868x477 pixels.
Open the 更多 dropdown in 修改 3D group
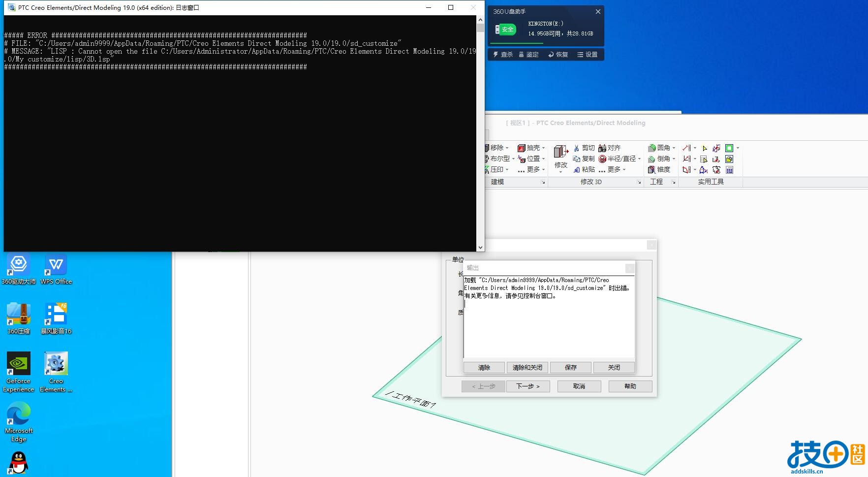(612, 170)
